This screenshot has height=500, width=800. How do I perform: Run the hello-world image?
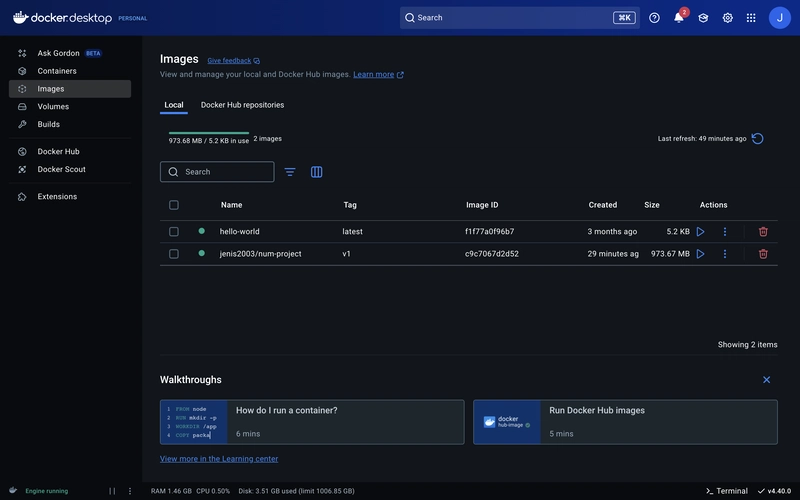click(x=701, y=232)
